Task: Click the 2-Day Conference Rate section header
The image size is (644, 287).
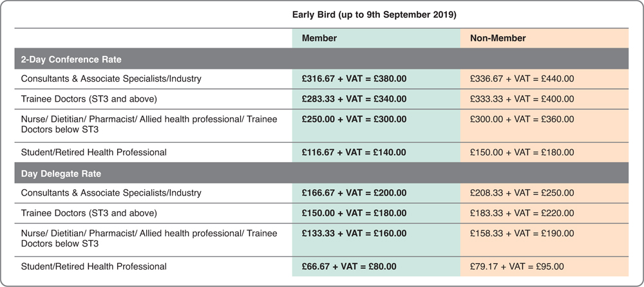Action: point(71,59)
